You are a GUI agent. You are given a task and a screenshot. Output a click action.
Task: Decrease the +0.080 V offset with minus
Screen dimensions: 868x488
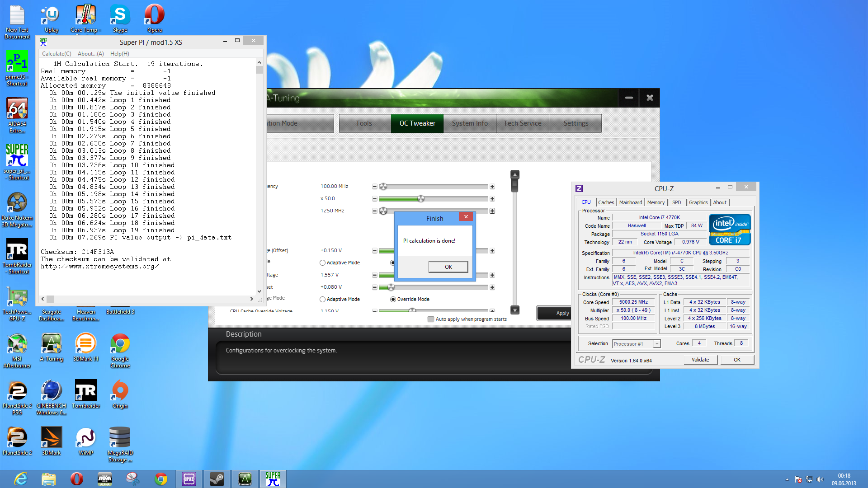(x=374, y=287)
